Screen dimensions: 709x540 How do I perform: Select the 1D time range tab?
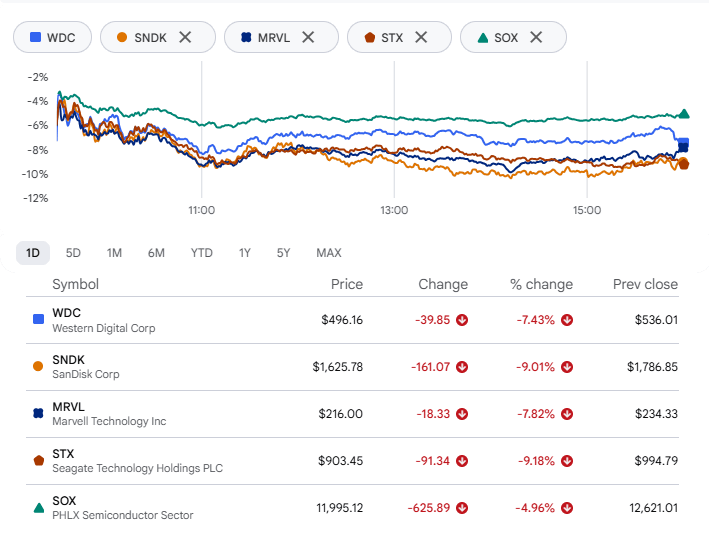click(x=33, y=253)
